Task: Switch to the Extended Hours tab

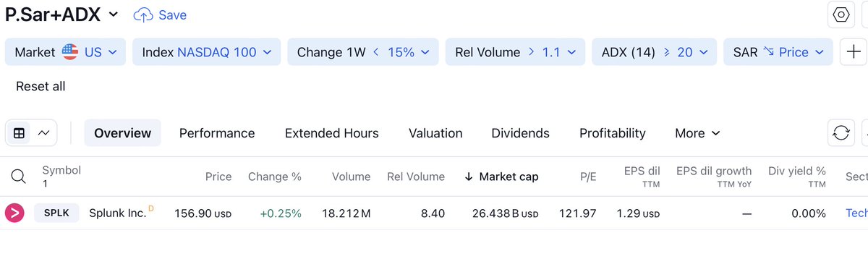Action: [332, 133]
